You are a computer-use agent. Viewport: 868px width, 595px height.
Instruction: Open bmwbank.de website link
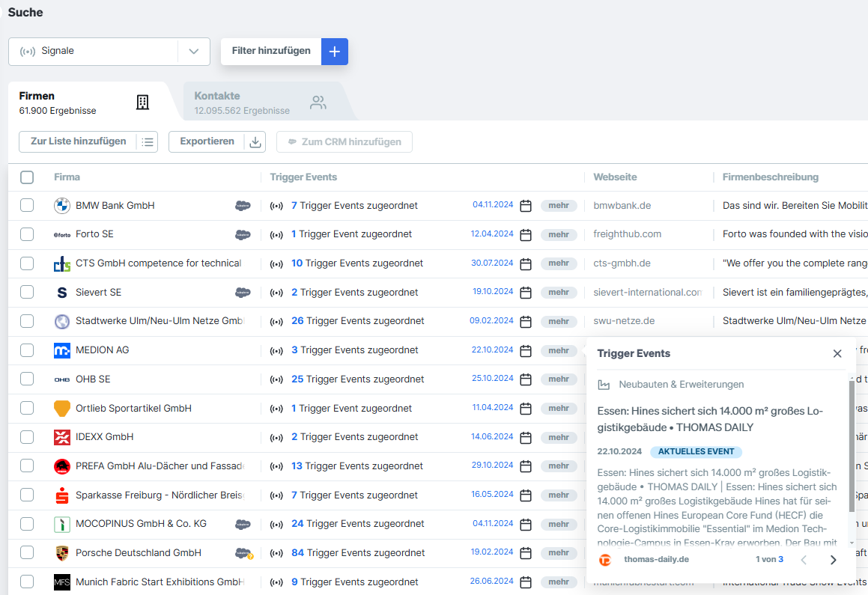(622, 206)
